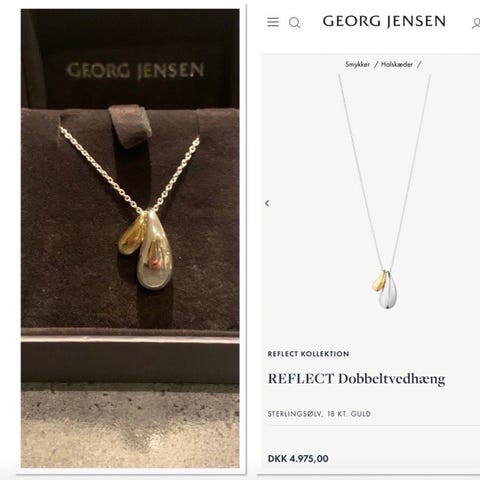
Task: Click the Sterlingsølv, 18 kt. guld material text
Action: click(x=319, y=414)
